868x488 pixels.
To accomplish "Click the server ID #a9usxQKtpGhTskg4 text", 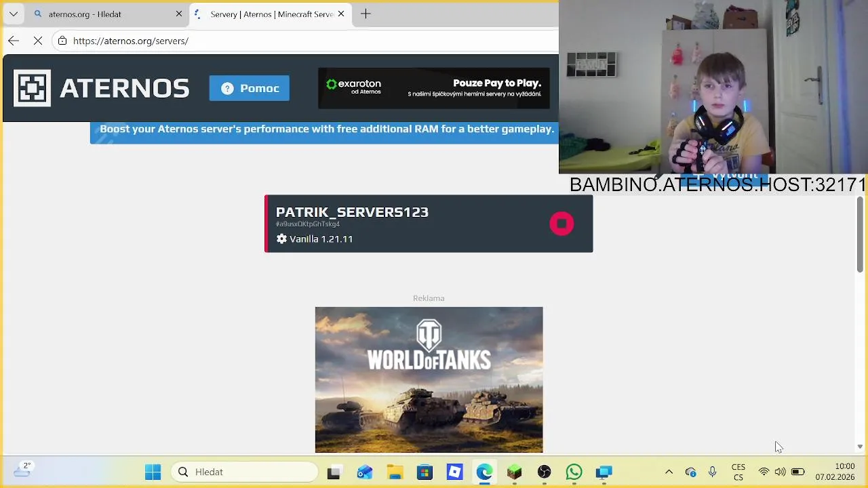I will 308,224.
